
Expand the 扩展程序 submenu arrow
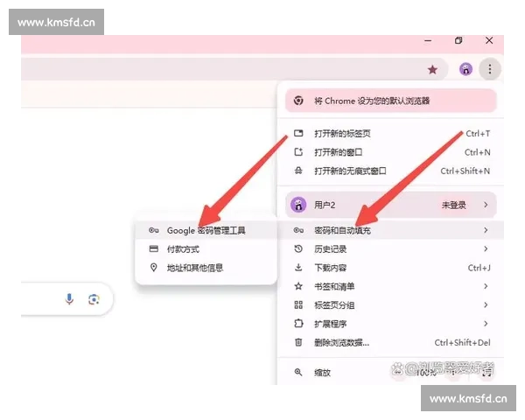click(486, 324)
